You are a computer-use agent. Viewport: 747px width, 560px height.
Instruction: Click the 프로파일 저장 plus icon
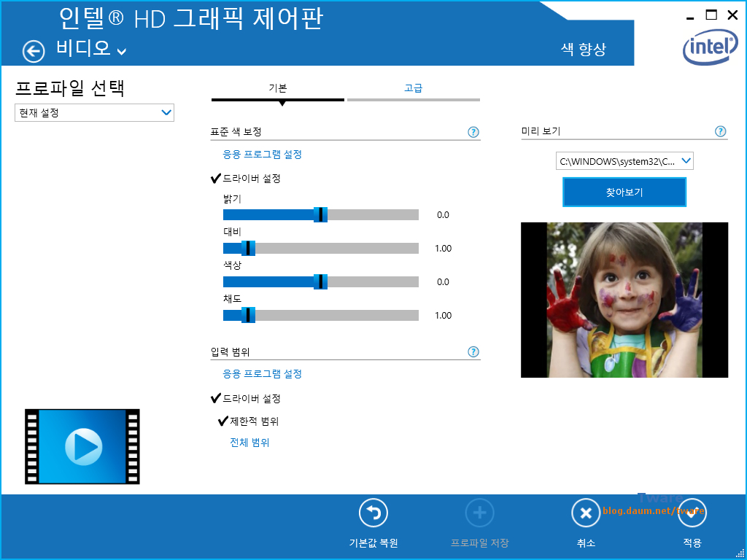coord(479,513)
